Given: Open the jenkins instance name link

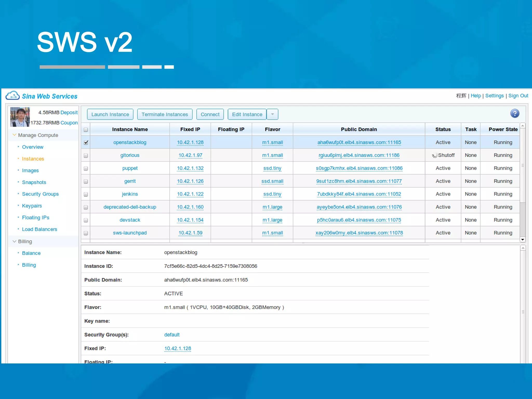Looking at the screenshot, I should point(130,194).
